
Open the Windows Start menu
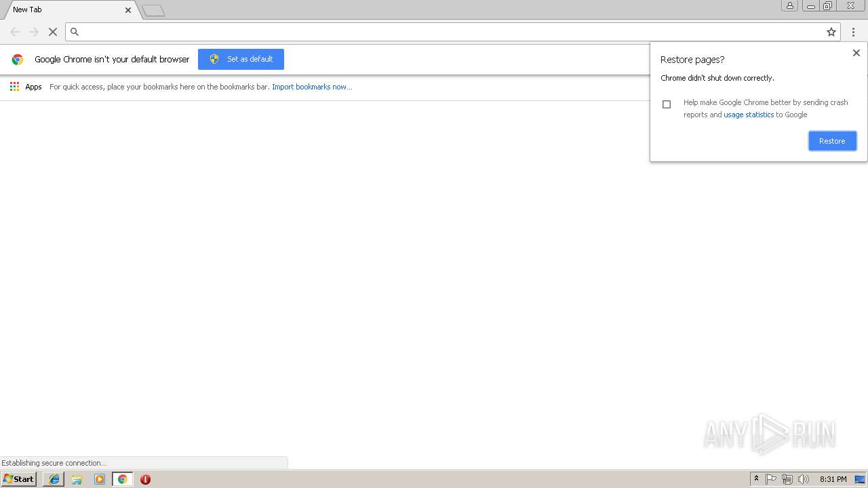(x=18, y=479)
